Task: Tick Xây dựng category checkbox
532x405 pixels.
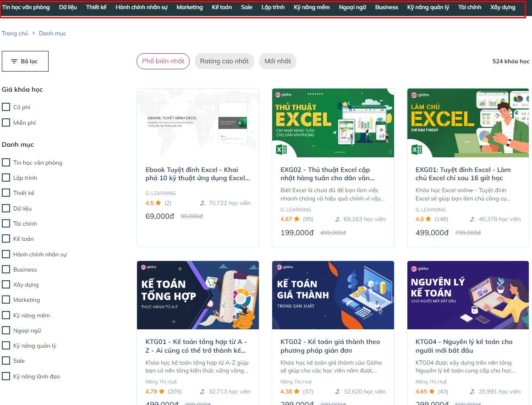Action: pos(6,284)
